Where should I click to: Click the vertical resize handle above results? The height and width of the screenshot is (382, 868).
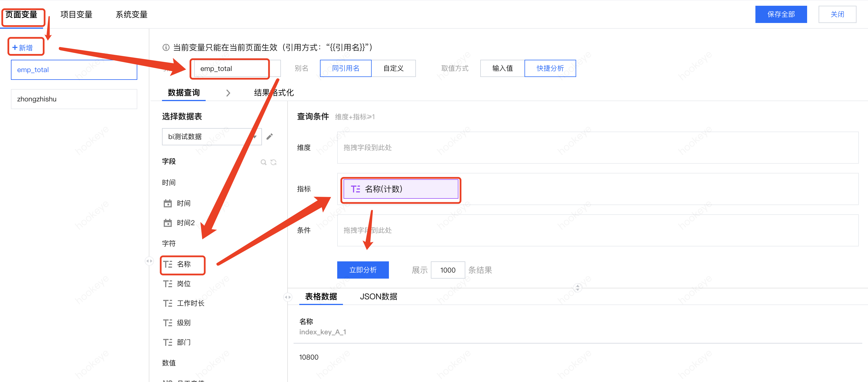(578, 288)
